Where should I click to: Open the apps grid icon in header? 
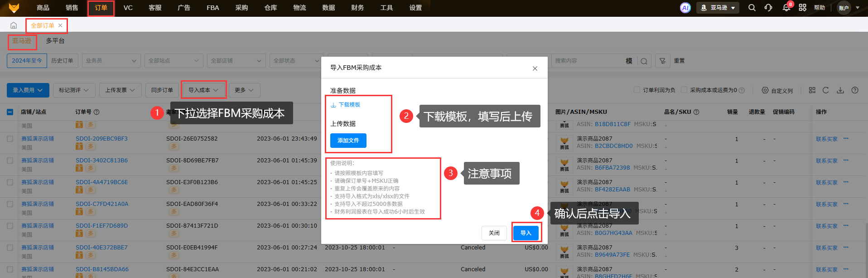coord(803,8)
